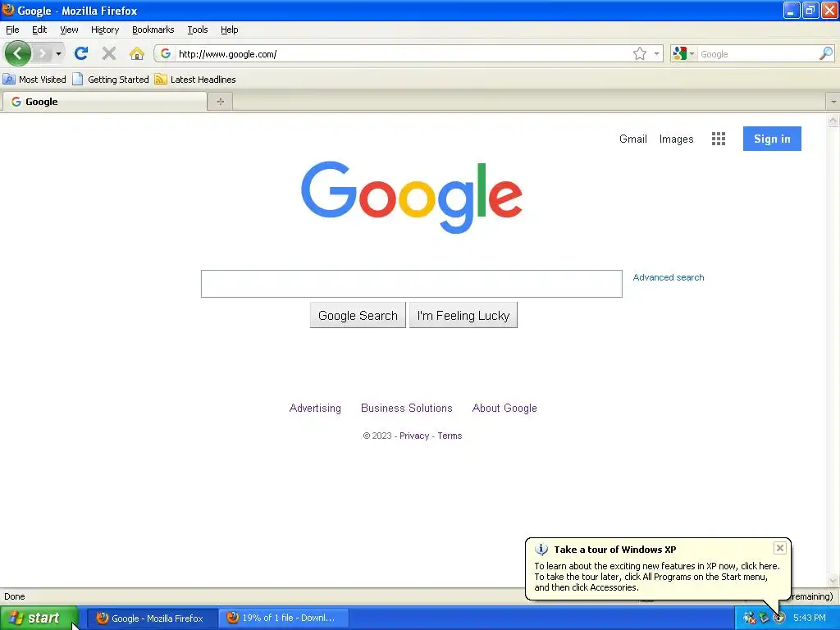Open the About Google link
840x630 pixels.
point(504,408)
